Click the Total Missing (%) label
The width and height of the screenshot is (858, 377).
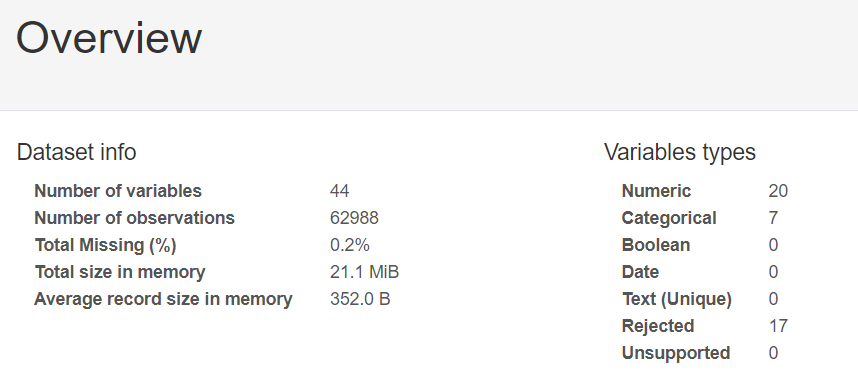(x=105, y=245)
